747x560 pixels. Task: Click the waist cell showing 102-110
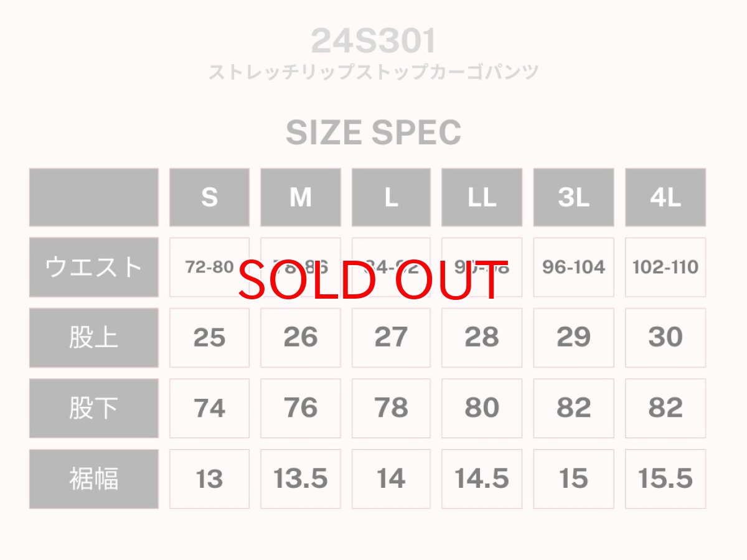665,267
